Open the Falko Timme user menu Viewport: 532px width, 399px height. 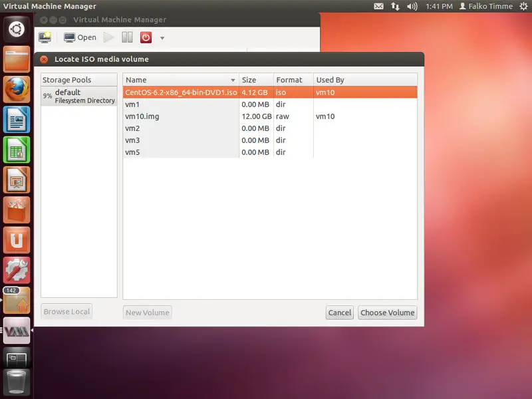click(x=486, y=6)
